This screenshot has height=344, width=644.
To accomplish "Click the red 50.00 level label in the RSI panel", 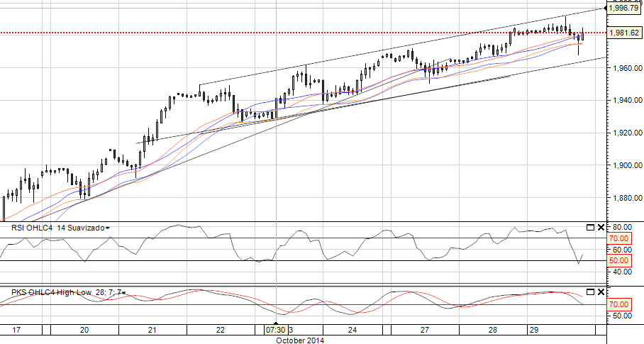I will pyautogui.click(x=618, y=261).
